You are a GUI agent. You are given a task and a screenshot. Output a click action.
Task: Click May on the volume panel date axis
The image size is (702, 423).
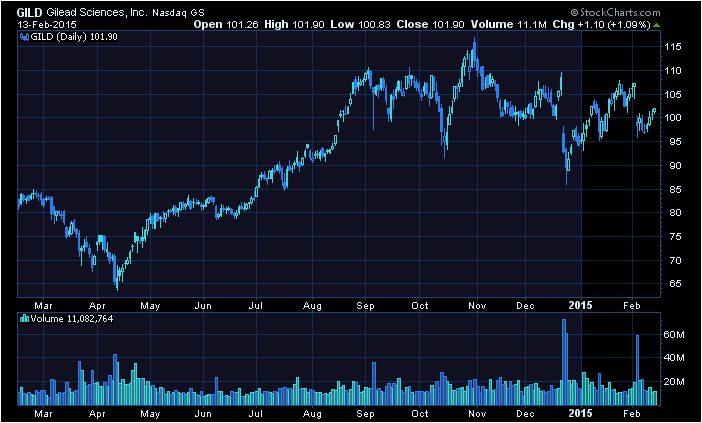[x=150, y=414]
